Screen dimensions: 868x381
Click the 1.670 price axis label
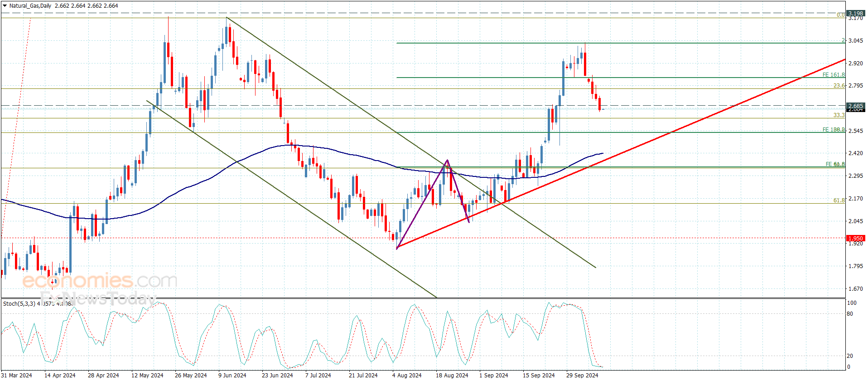click(x=855, y=289)
